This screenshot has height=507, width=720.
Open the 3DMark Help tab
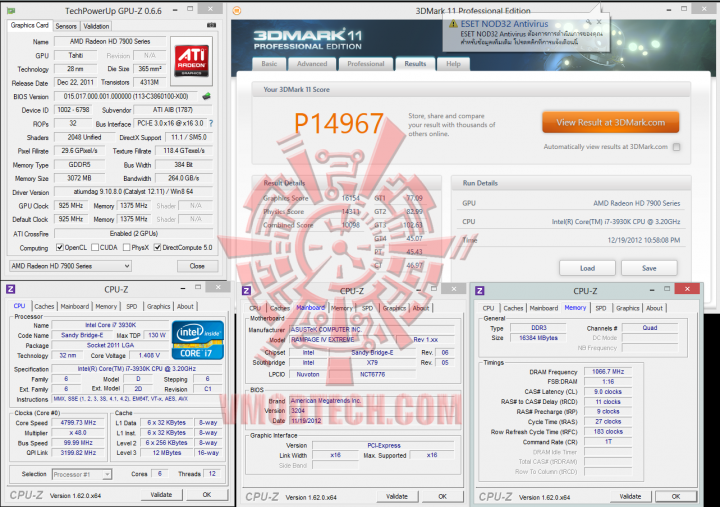[453, 64]
